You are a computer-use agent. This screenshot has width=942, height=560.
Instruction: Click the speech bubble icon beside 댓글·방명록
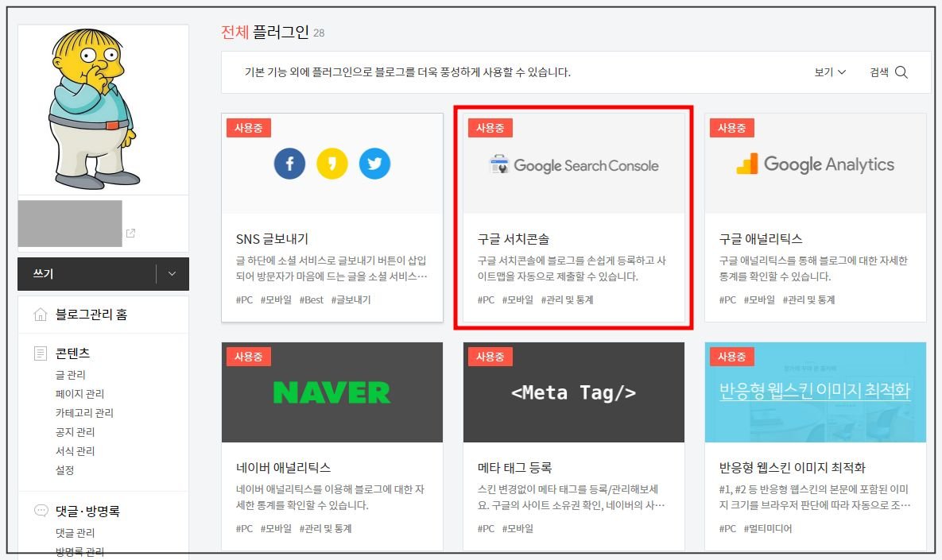[x=41, y=511]
